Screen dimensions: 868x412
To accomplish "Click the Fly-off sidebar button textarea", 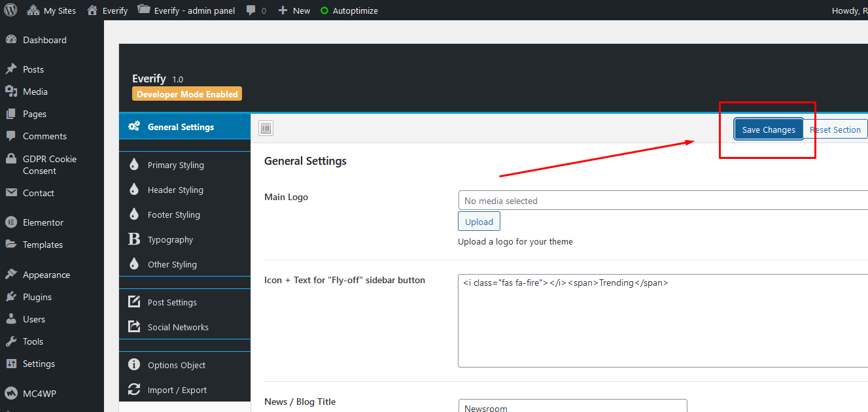I will coord(663,320).
